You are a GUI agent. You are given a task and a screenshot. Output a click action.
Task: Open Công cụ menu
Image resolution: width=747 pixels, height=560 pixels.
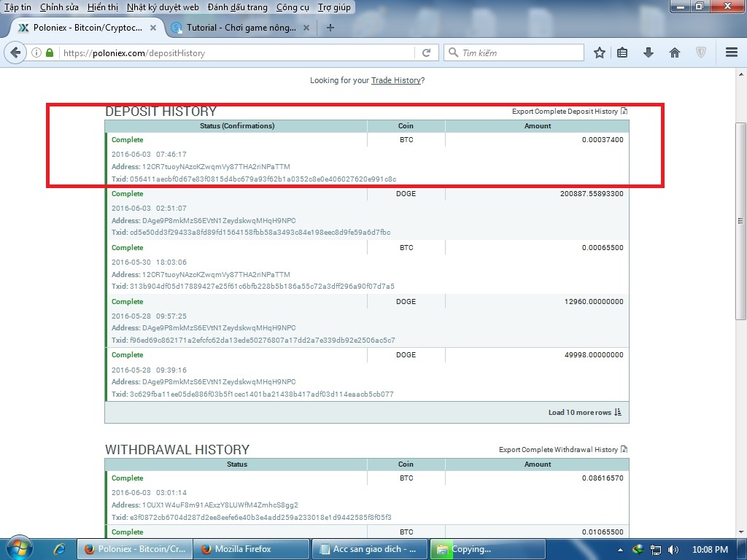pyautogui.click(x=293, y=7)
